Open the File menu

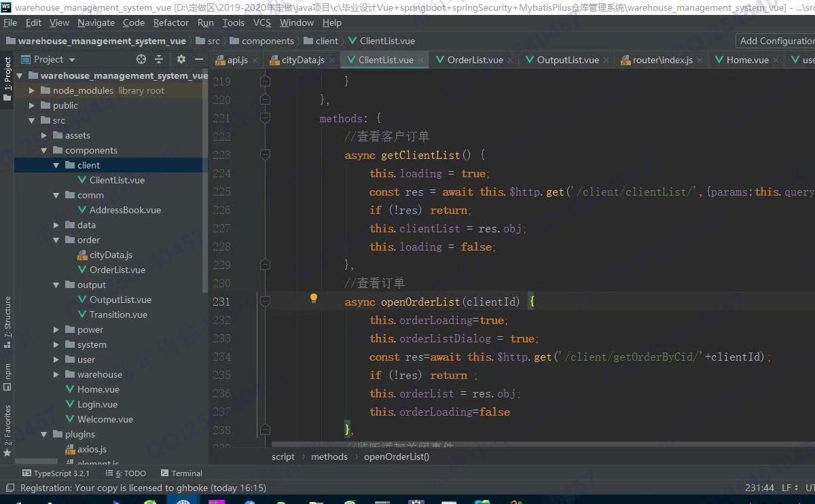(x=10, y=22)
